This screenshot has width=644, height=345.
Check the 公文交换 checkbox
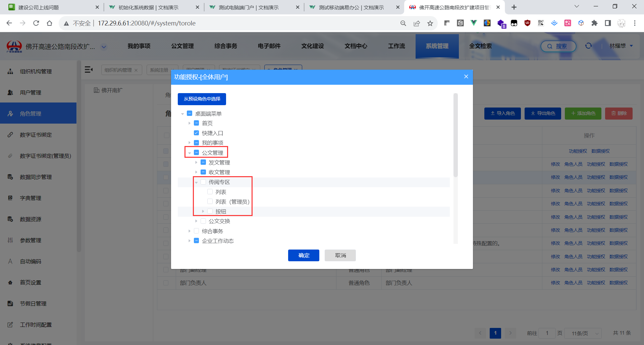tap(203, 221)
